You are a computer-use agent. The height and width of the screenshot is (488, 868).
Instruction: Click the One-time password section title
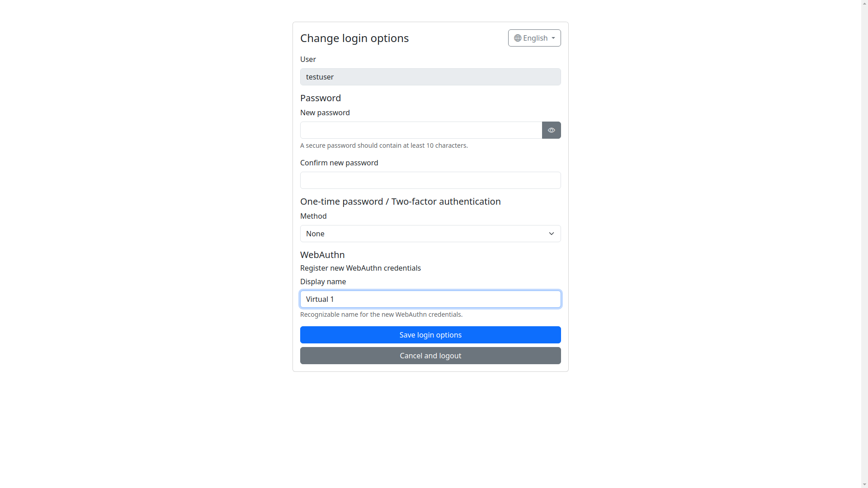[x=400, y=202]
